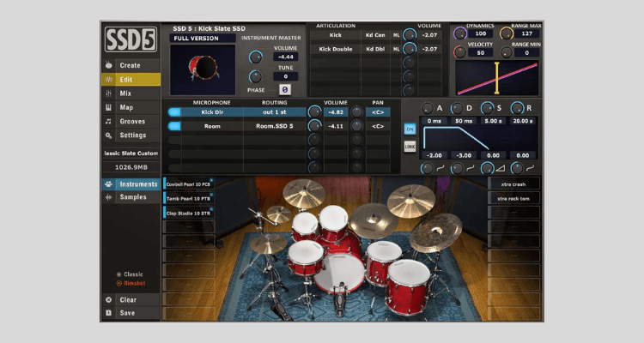The width and height of the screenshot is (644, 343).
Task: Click the purple Dynamics knob
Action: pos(460,33)
